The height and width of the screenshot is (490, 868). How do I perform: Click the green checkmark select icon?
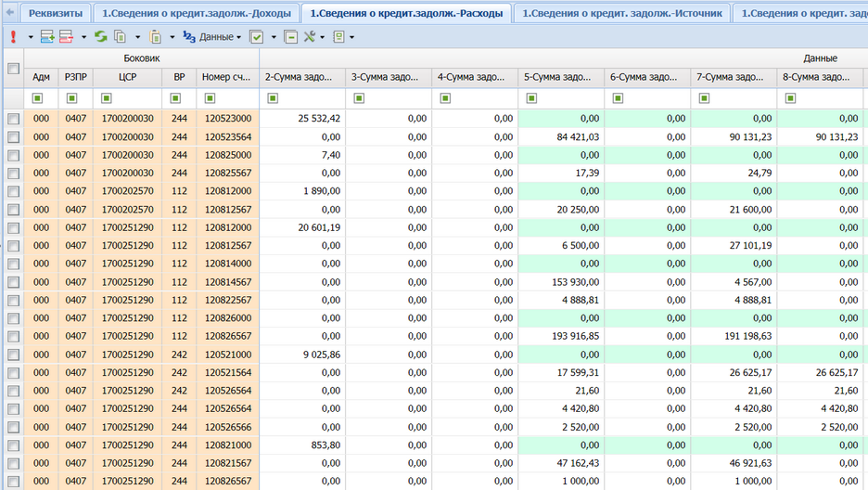point(257,37)
